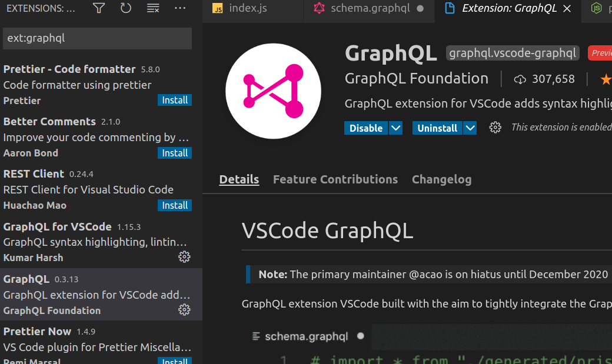
Task: Click Aaron Bond publisher name
Action: click(31, 153)
